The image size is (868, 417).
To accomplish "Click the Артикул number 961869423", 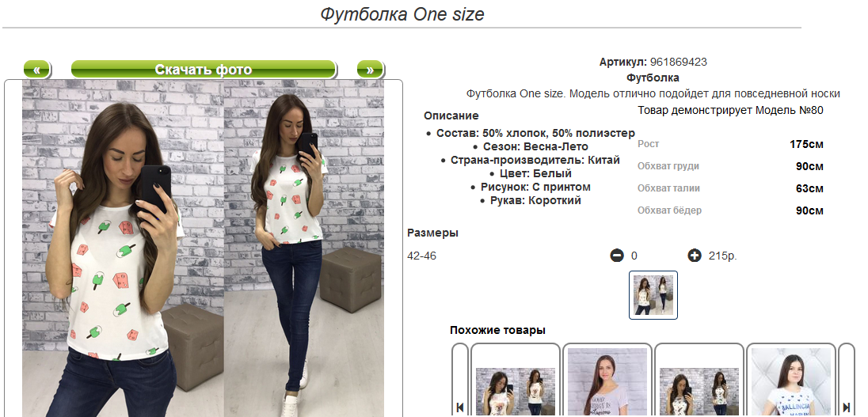I will click(x=678, y=62).
